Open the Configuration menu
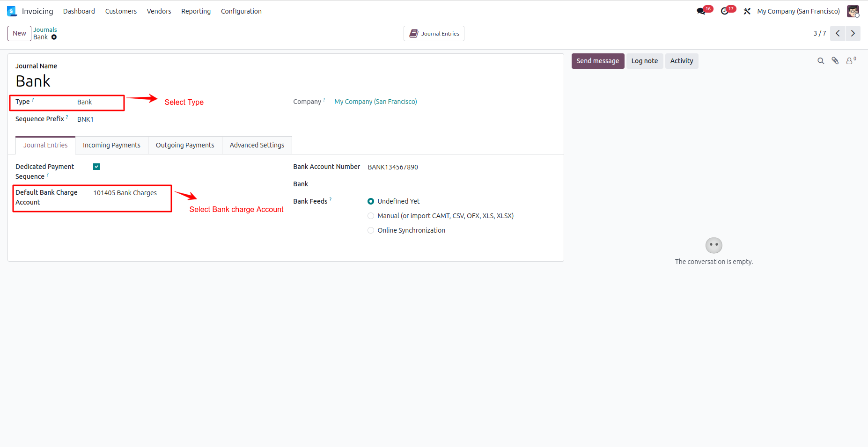Image resolution: width=868 pixels, height=447 pixels. pyautogui.click(x=241, y=11)
